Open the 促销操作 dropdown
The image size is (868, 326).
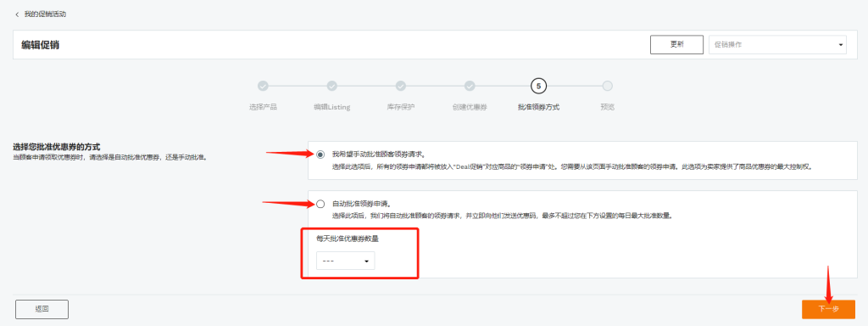(x=777, y=44)
